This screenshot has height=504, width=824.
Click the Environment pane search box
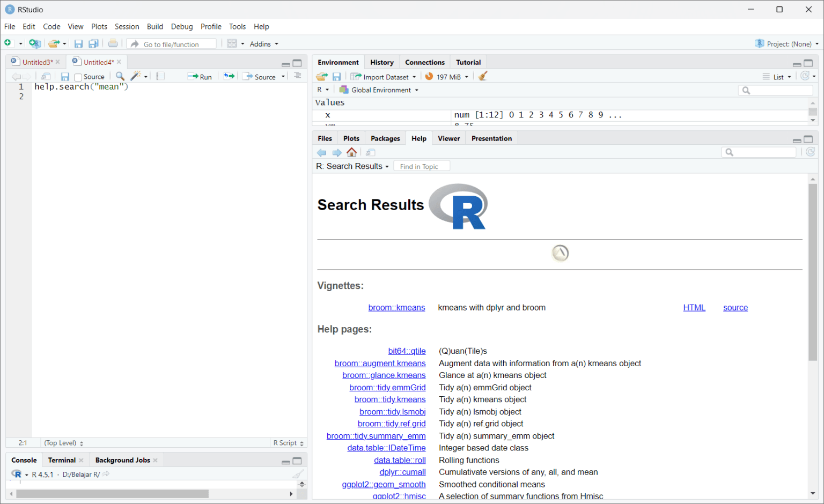tap(775, 90)
